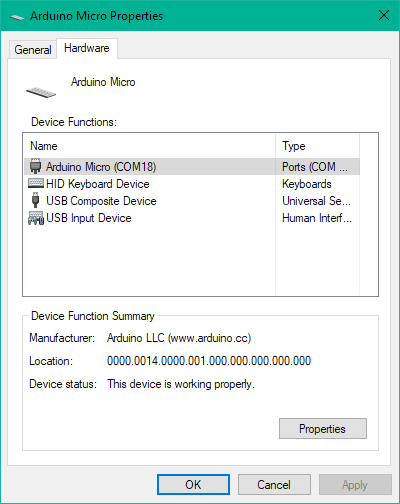400x504 pixels.
Task: Click the USB Composite Device plug icon
Action: coord(35,200)
